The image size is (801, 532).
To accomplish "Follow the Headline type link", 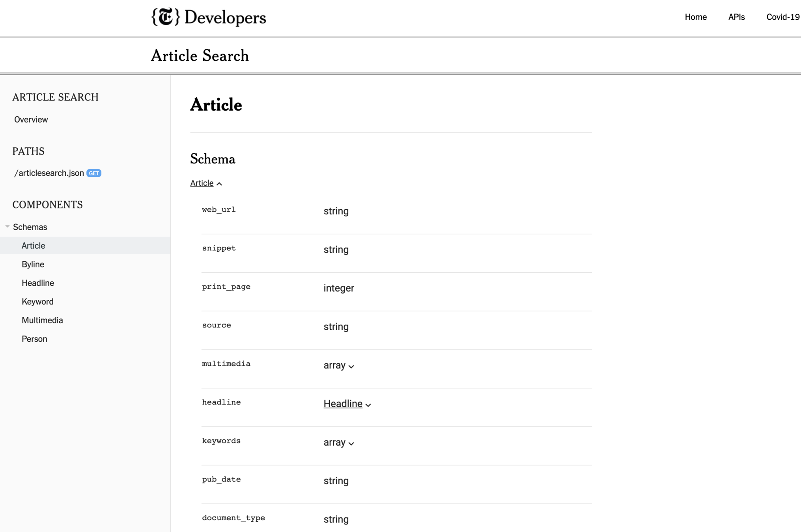I will click(x=343, y=404).
